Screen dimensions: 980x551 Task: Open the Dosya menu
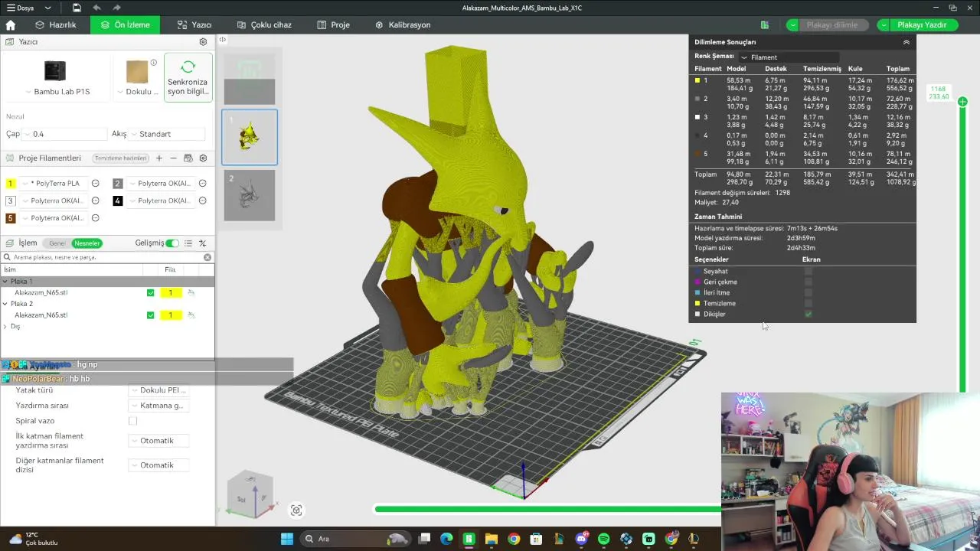click(31, 8)
